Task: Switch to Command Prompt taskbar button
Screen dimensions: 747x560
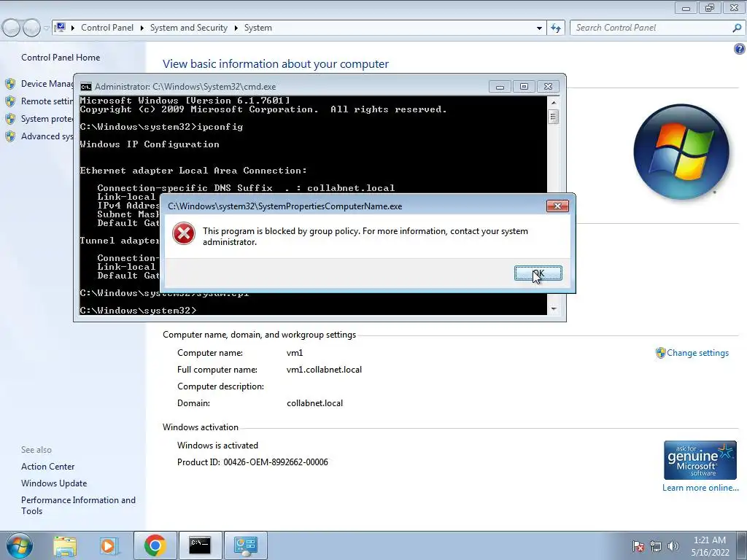Action: point(200,545)
